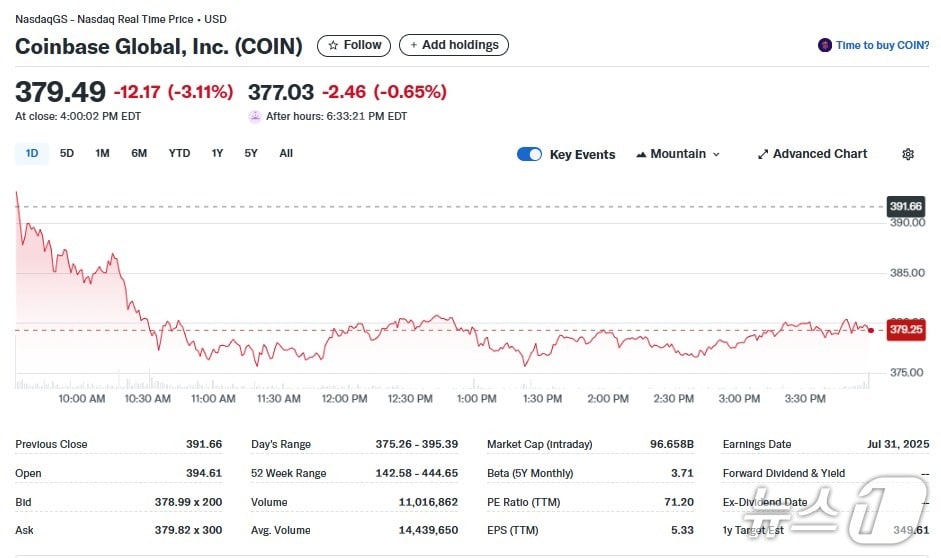The height and width of the screenshot is (558, 941).
Task: Switch chart to YTD range
Action: (x=179, y=153)
